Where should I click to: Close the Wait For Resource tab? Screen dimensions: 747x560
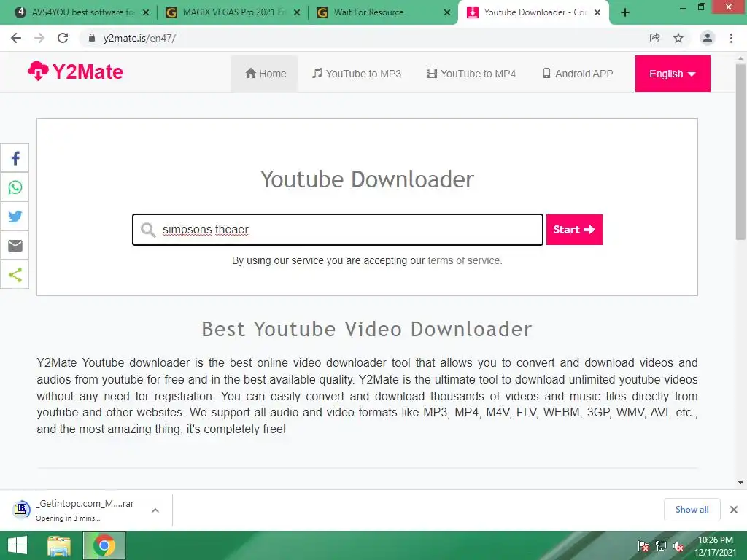pos(447,13)
